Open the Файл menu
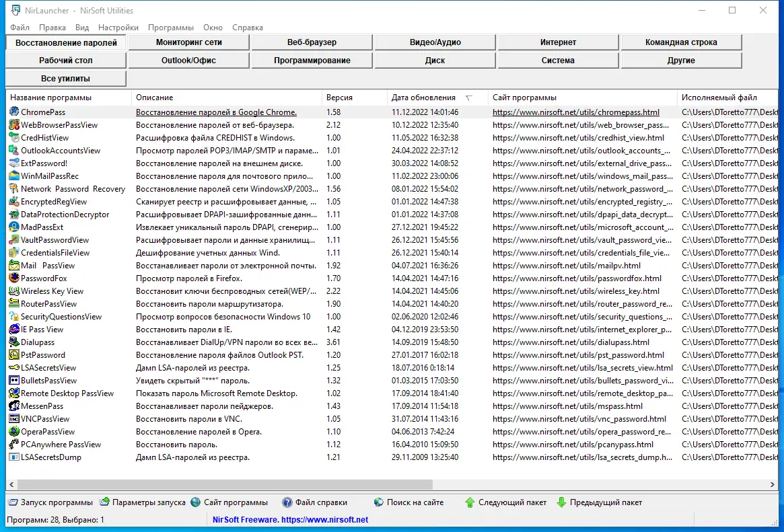The image size is (784, 532). click(x=20, y=28)
